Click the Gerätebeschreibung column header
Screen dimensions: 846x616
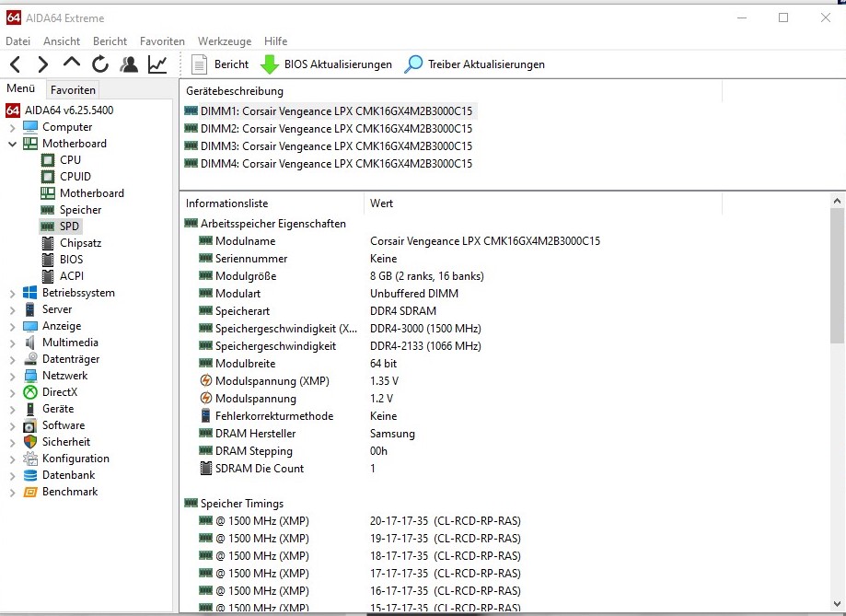point(451,91)
